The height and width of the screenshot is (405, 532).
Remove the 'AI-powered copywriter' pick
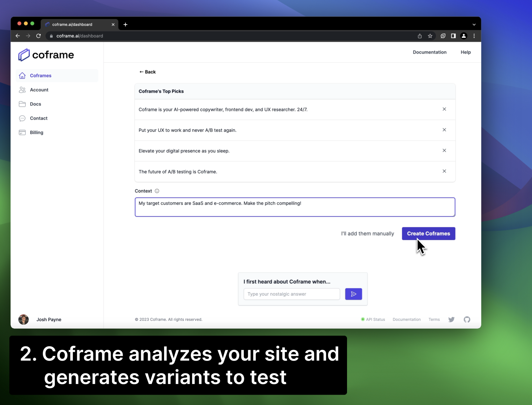(444, 109)
